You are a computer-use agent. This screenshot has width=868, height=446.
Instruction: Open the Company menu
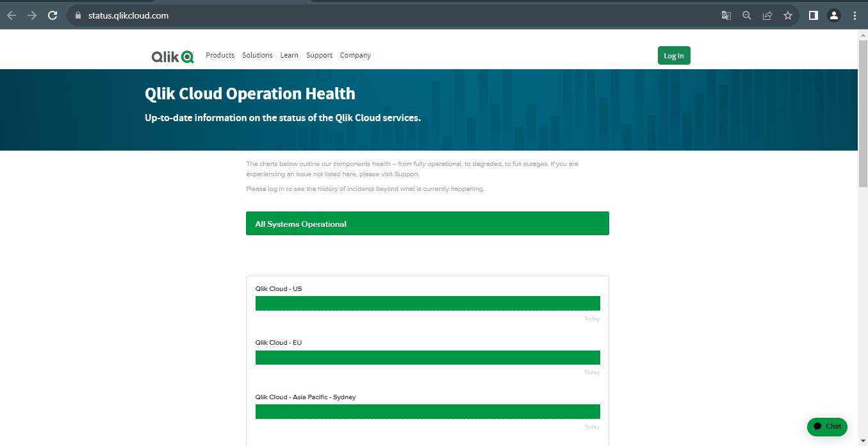pyautogui.click(x=356, y=55)
